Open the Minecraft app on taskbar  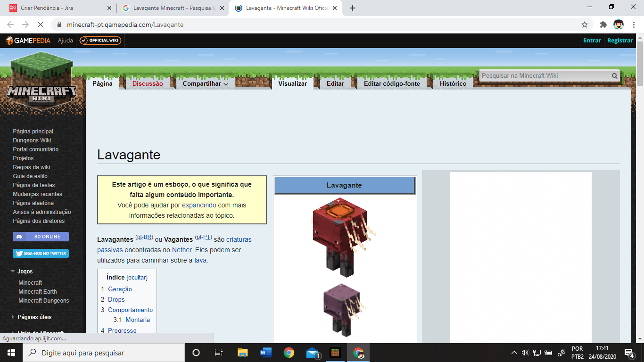[335, 353]
